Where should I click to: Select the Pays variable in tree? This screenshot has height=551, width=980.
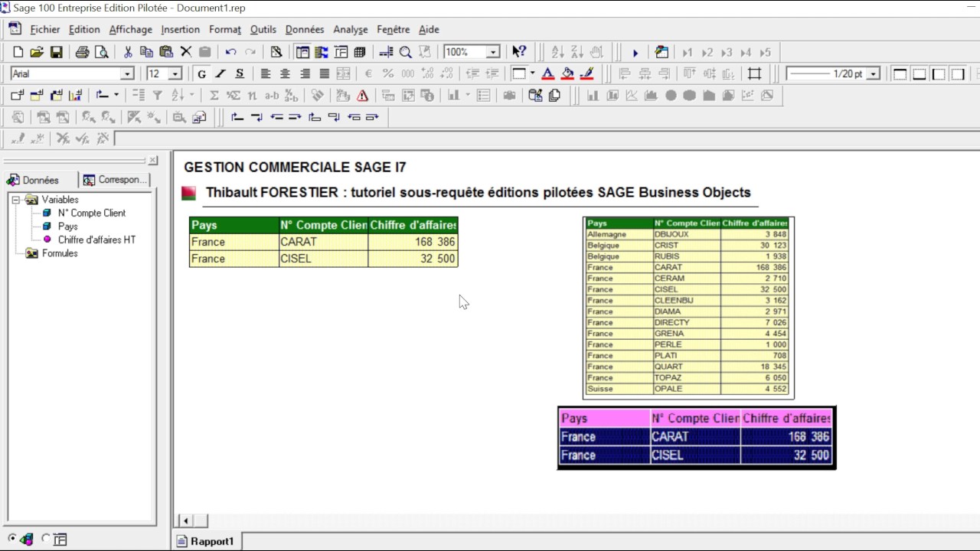coord(67,227)
